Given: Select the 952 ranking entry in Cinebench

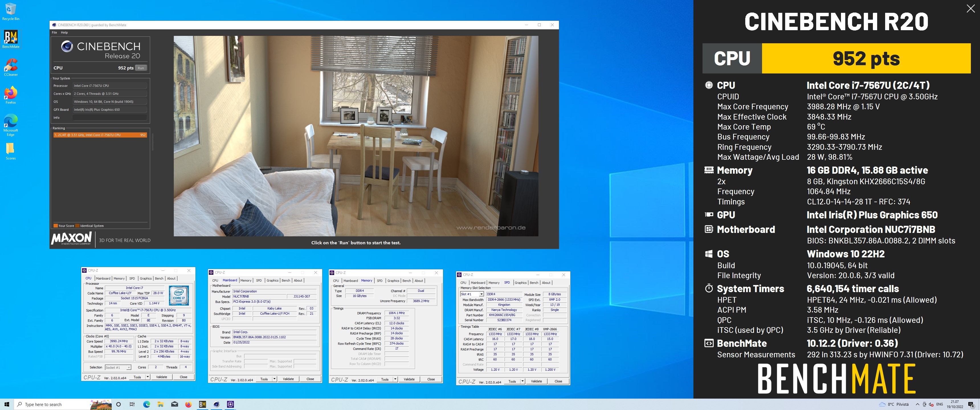Looking at the screenshot, I should tap(100, 135).
